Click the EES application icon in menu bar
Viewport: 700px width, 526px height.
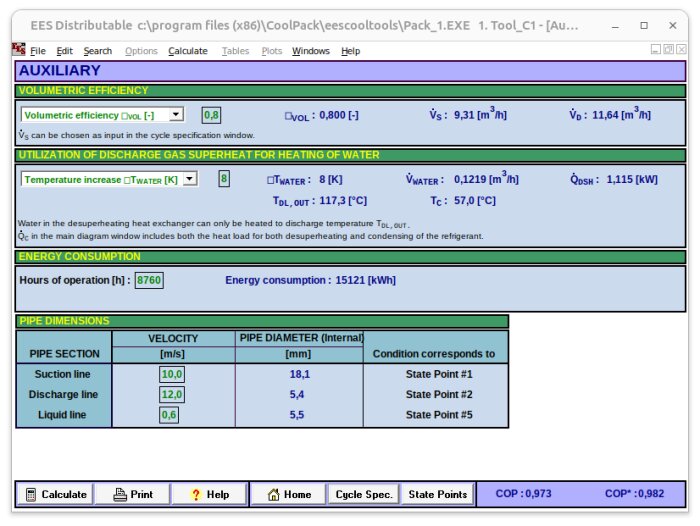pos(19,49)
